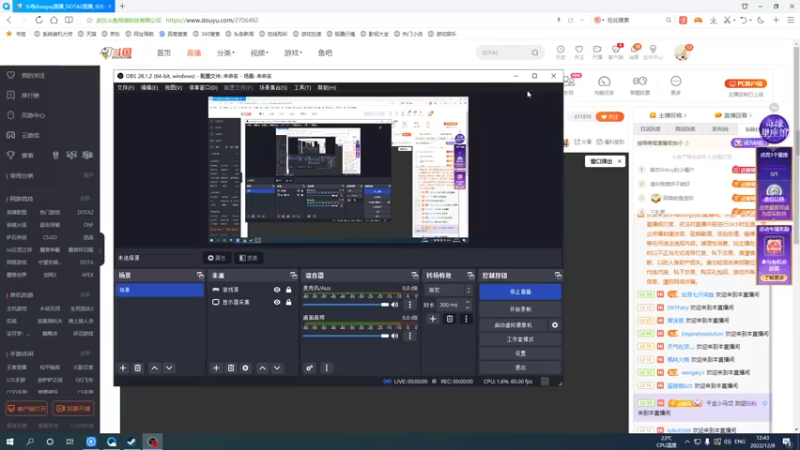Image resolution: width=800 pixels, height=450 pixels.
Task: Open OBS Docks menu
Action: tap(203, 88)
